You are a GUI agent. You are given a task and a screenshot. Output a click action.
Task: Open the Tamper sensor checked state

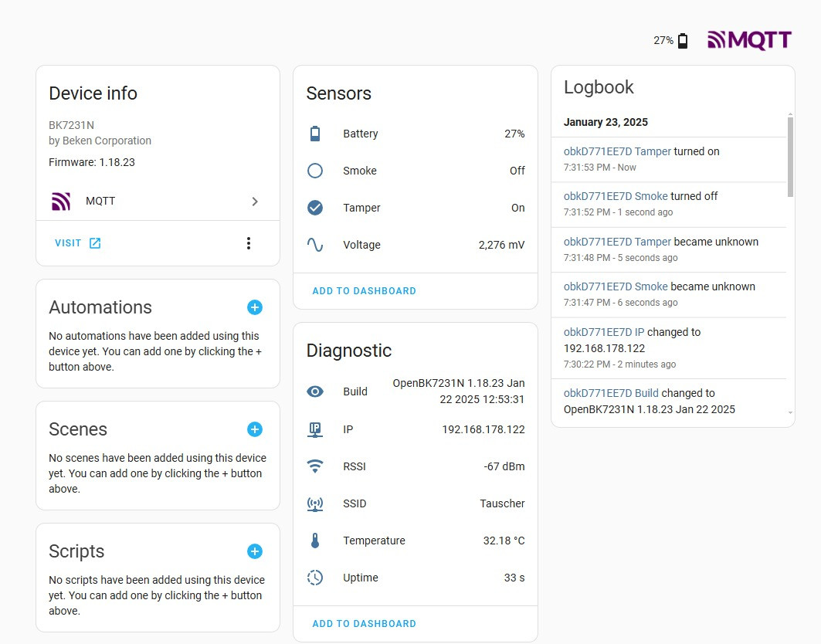(x=416, y=208)
